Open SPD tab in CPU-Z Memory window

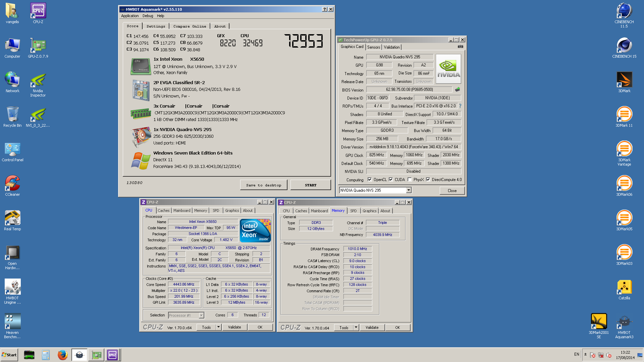[x=353, y=211]
